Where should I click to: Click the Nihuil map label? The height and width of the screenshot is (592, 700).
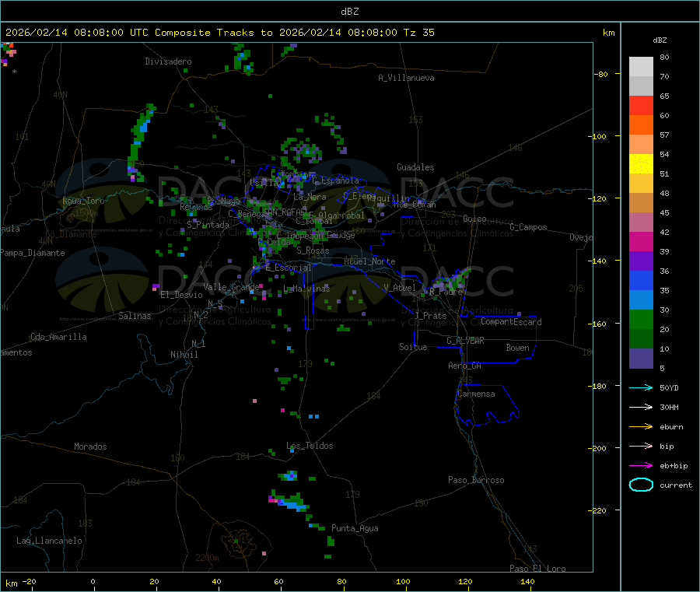pos(184,355)
